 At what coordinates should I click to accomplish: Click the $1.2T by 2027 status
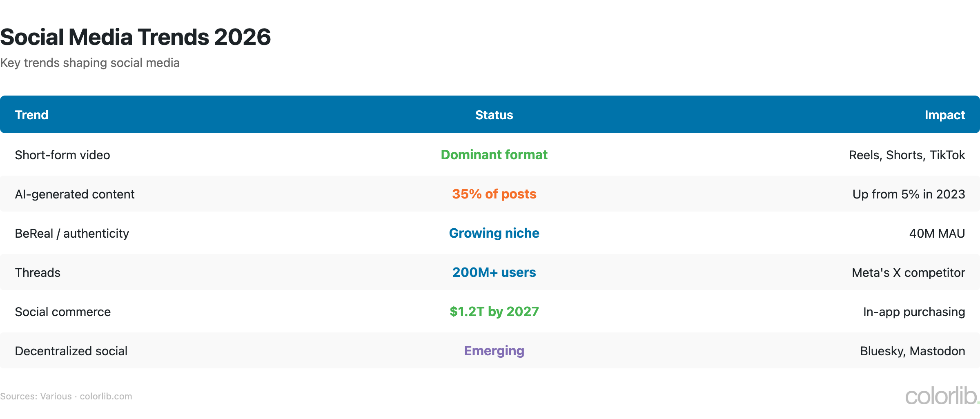(x=494, y=312)
